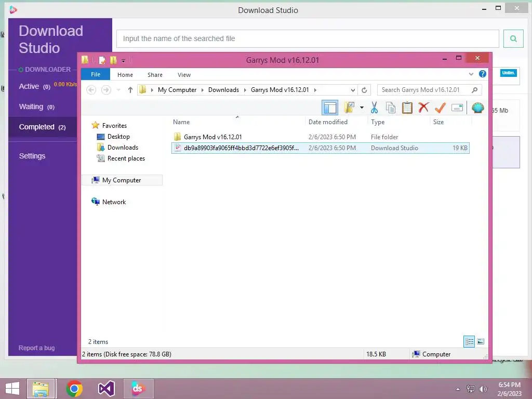Launch Chrome from the taskbar
The height and width of the screenshot is (399, 532).
pos(74,389)
